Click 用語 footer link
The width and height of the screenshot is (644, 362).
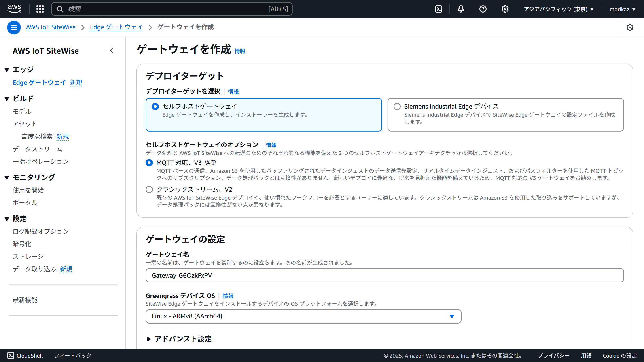click(x=586, y=355)
